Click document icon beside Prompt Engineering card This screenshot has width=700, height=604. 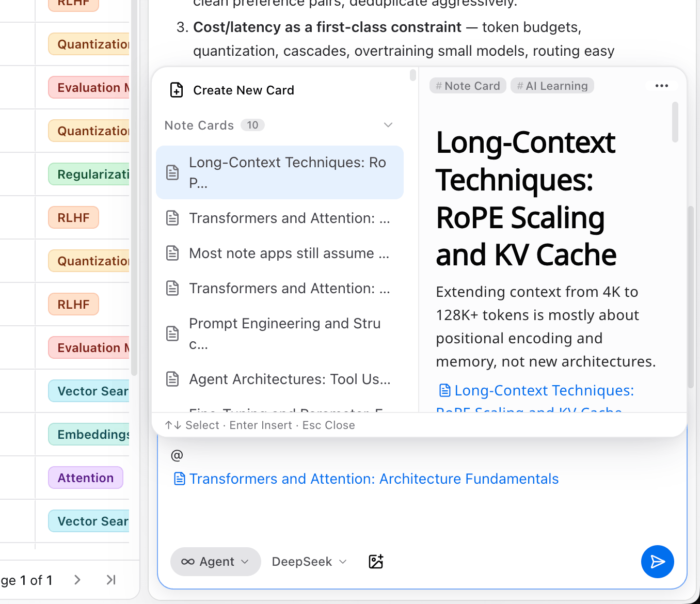[x=172, y=333]
